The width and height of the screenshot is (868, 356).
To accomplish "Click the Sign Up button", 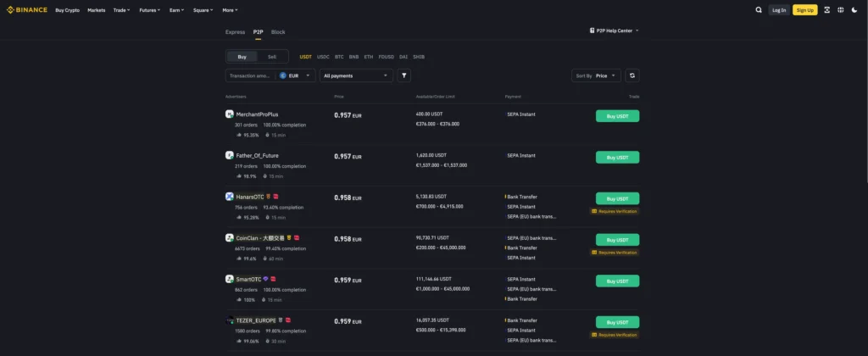I will pos(805,10).
